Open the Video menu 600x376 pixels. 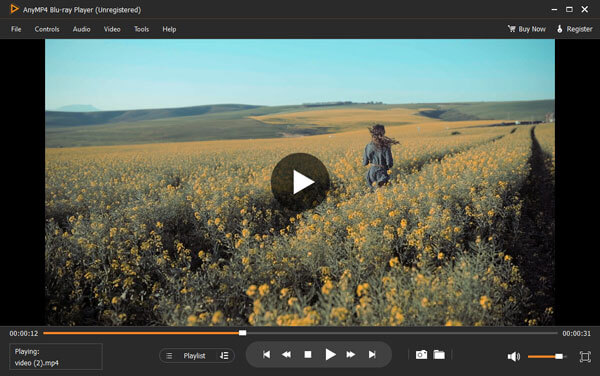pos(112,29)
